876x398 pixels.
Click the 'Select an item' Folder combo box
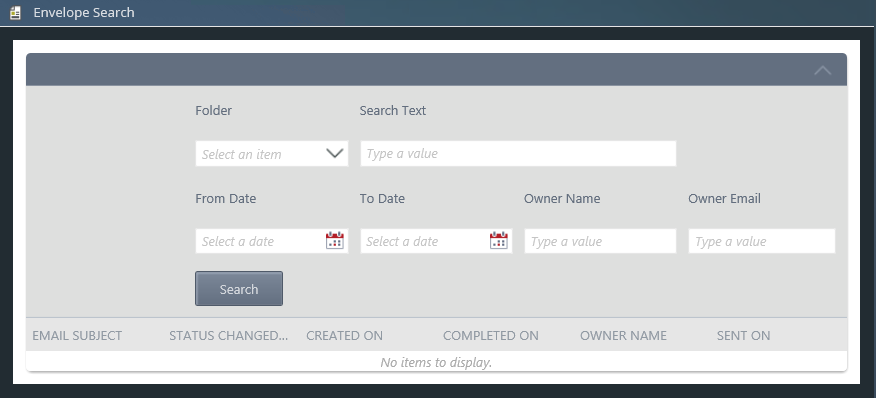[x=272, y=154]
